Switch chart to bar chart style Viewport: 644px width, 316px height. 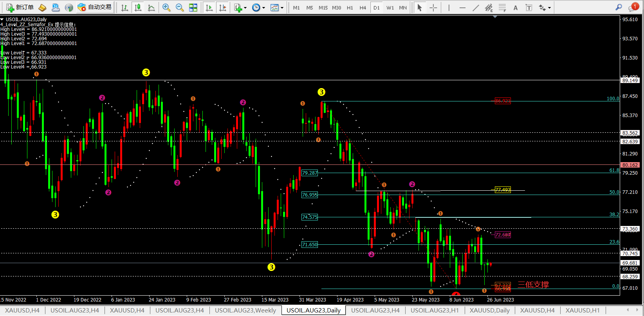click(x=124, y=7)
